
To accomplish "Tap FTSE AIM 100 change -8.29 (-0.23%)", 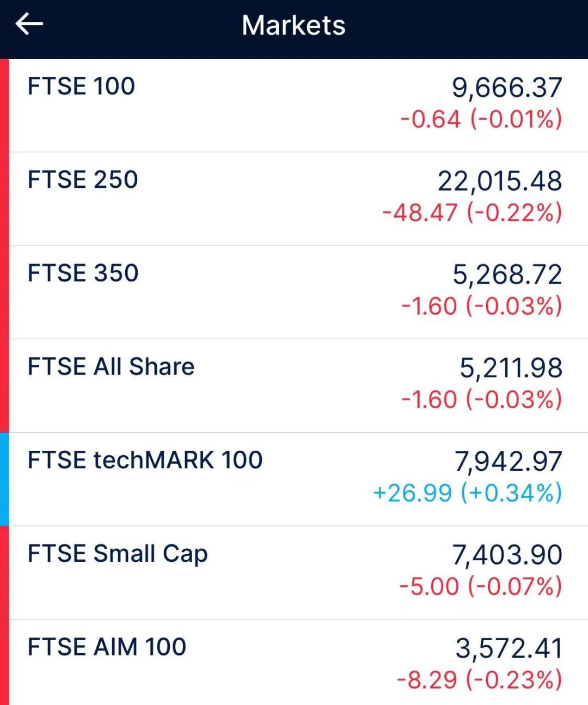I will click(x=479, y=680).
